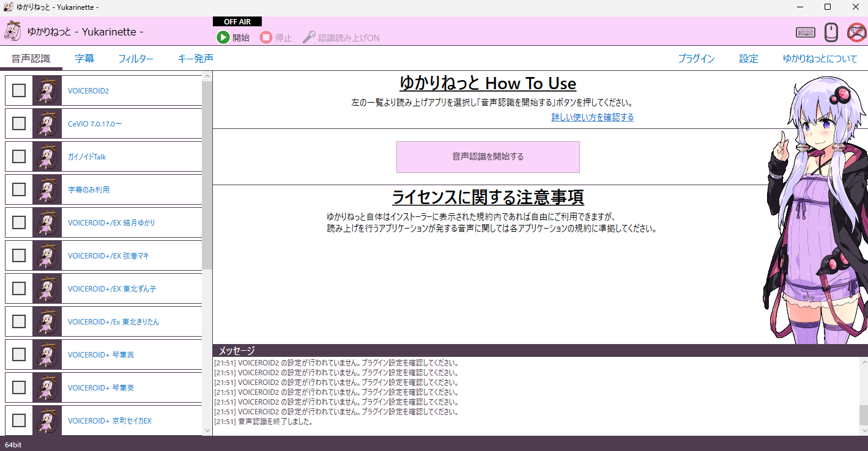Image resolution: width=868 pixels, height=451 pixels.
Task: Click the ガイノイドTalk label
Action: coord(87,157)
